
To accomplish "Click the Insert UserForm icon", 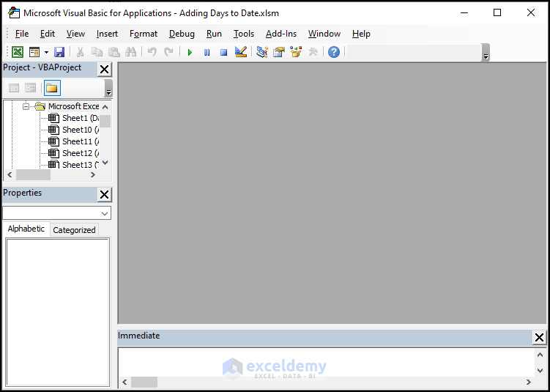I will coord(34,52).
